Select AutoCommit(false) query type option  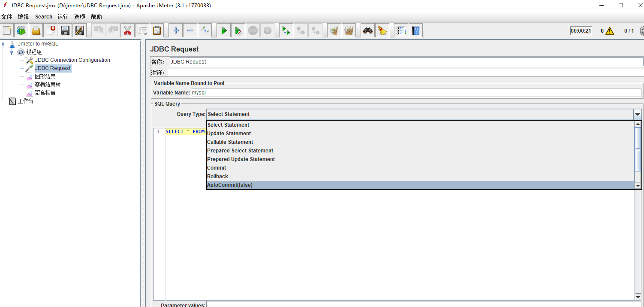pos(230,185)
